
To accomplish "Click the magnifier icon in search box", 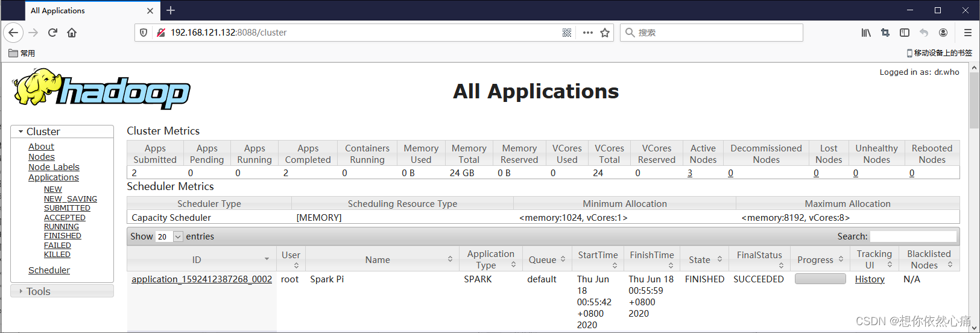I will (630, 33).
